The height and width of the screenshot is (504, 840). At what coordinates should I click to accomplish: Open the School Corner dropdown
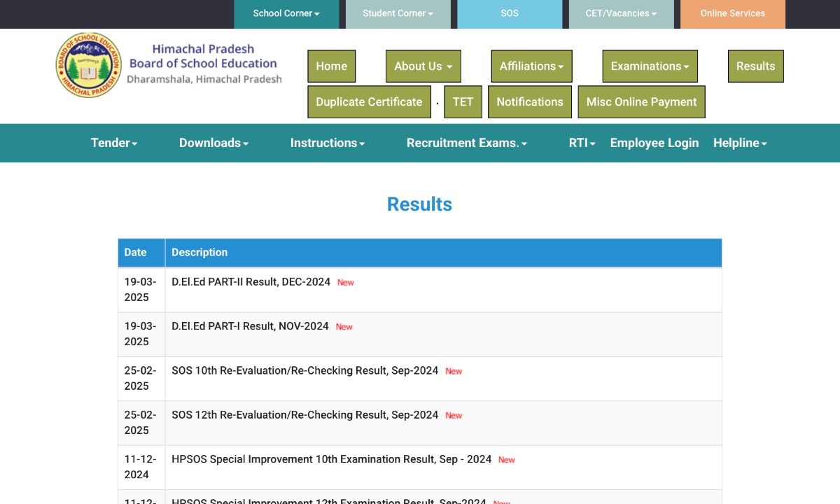pyautogui.click(x=286, y=14)
